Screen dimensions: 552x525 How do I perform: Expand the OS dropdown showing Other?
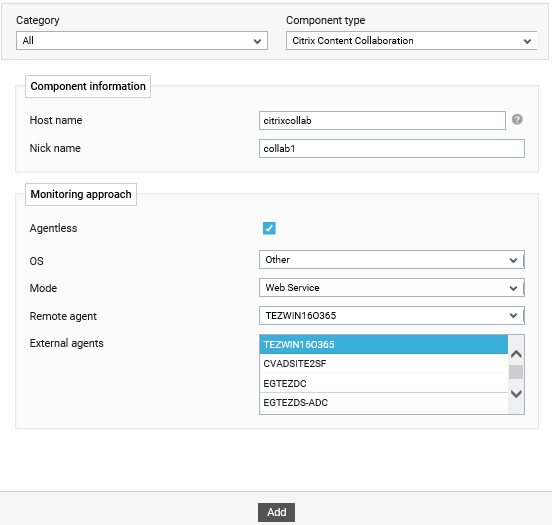(391, 260)
